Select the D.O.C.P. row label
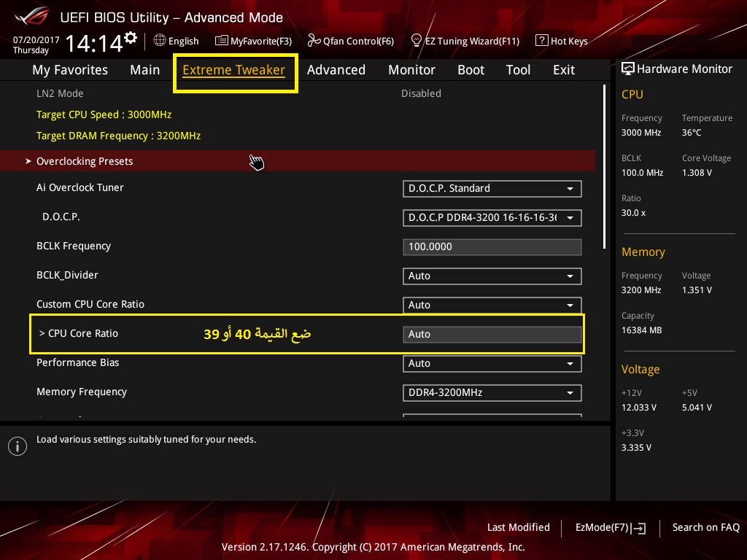Viewport: 747px width, 560px height. 61,217
